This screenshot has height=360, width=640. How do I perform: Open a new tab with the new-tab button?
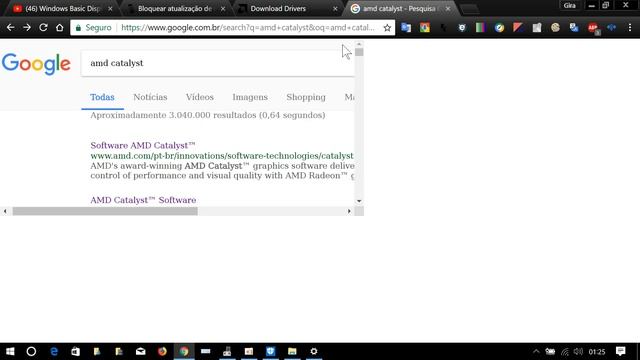tap(469, 9)
